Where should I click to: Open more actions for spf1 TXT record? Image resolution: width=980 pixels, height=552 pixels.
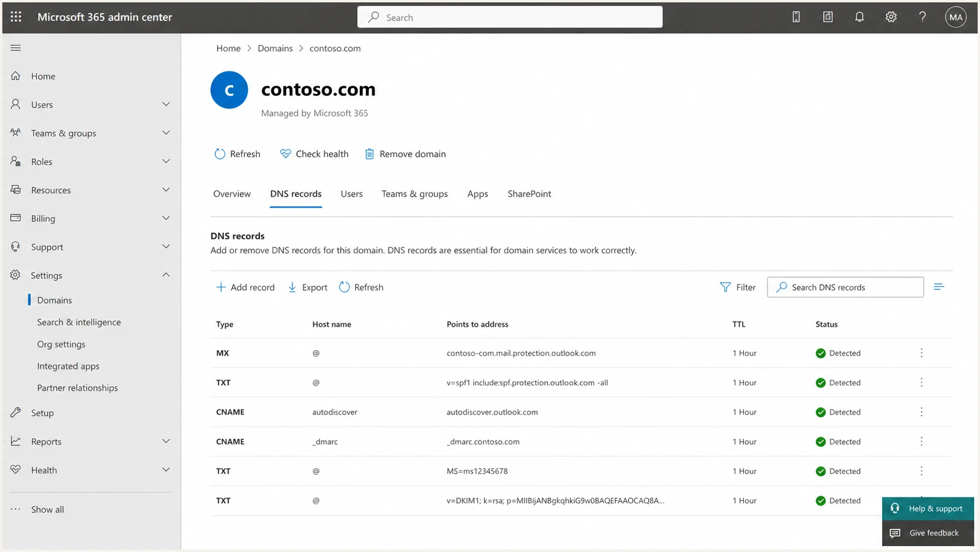coord(921,382)
